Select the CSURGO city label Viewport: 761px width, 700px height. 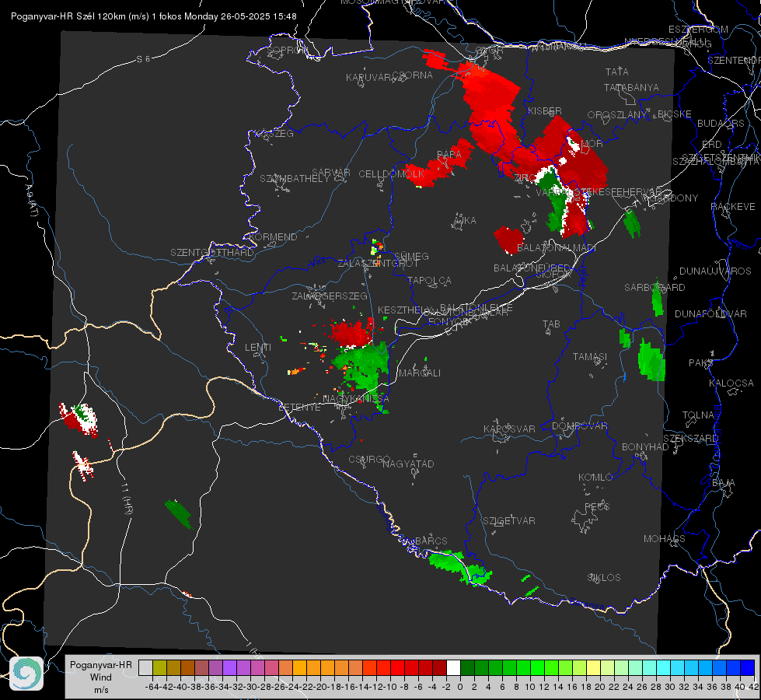(370, 460)
